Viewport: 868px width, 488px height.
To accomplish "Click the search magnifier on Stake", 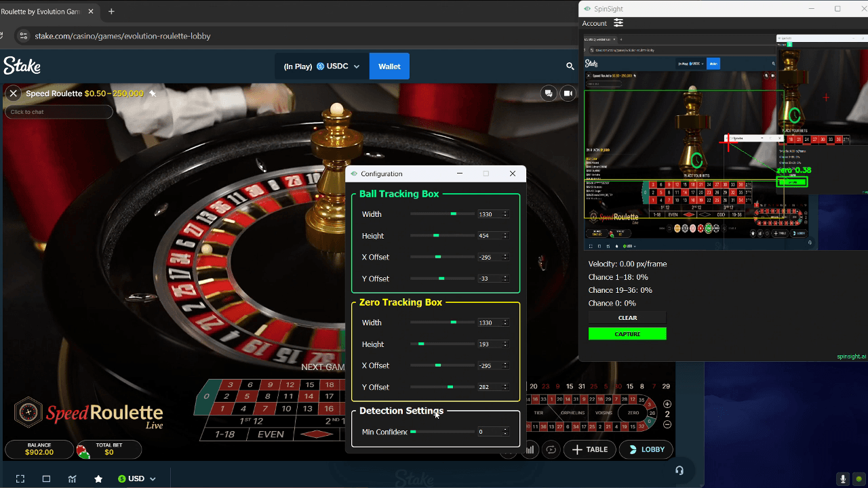I will (x=570, y=66).
